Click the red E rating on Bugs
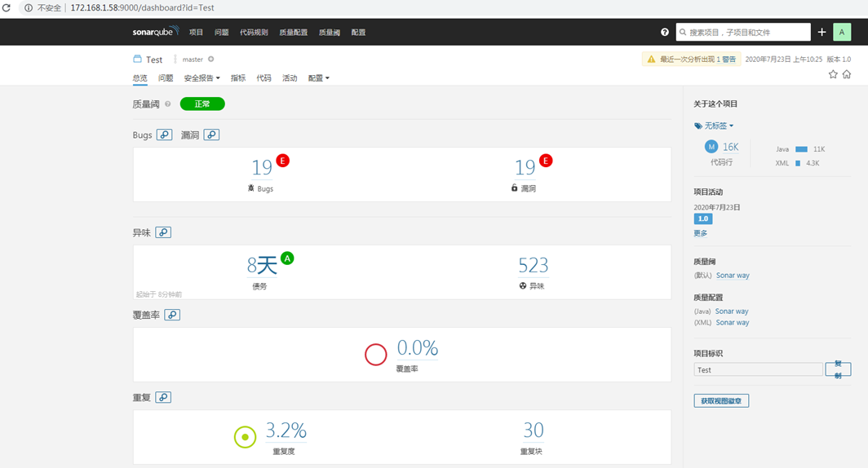The width and height of the screenshot is (868, 468). [x=283, y=161]
